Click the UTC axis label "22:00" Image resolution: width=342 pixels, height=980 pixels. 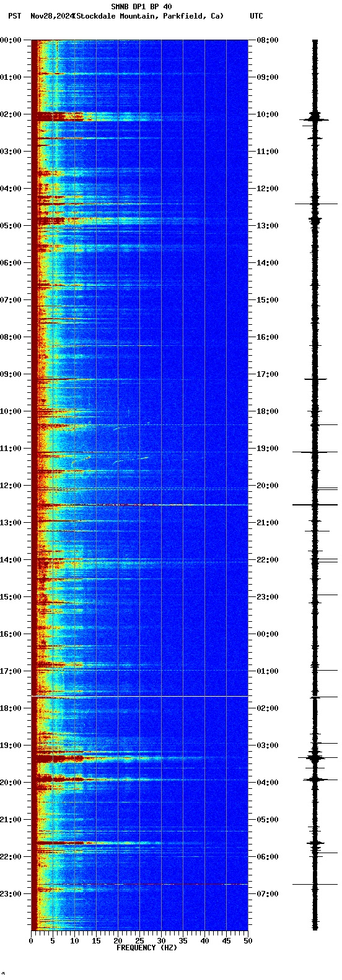tap(268, 560)
